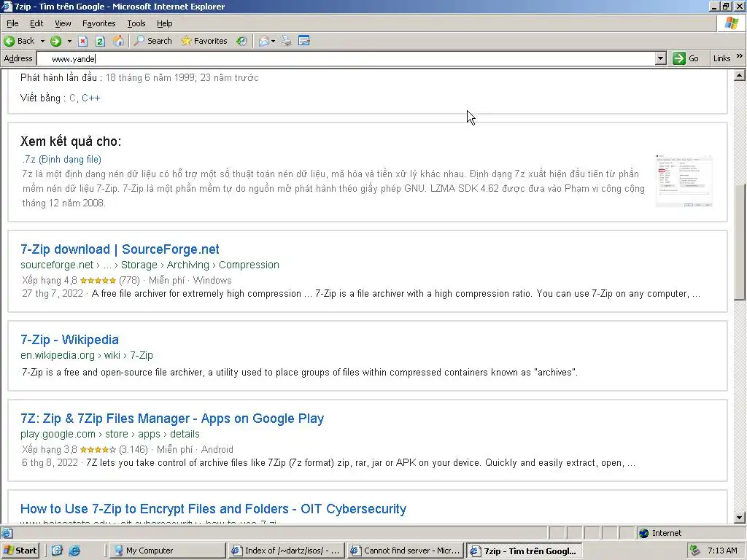Viewport: 747px width, 560px height.
Task: Expand the Links toolbar chevron
Action: pyautogui.click(x=740, y=56)
